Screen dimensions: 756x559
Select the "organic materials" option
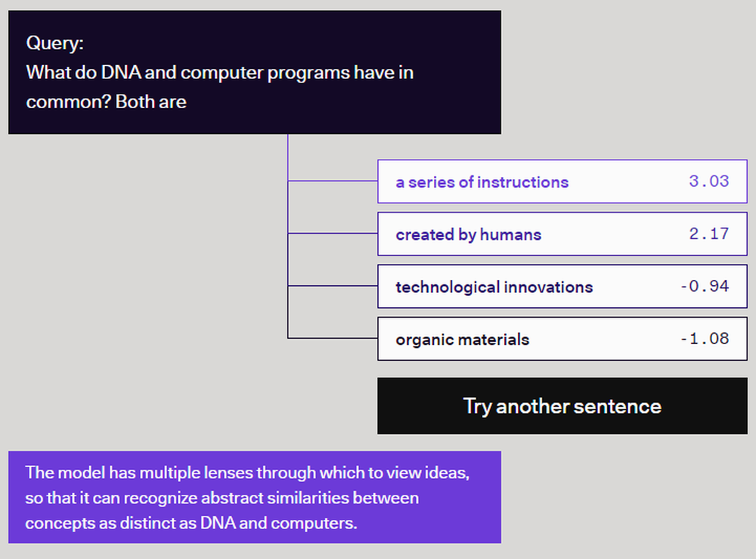point(462,340)
